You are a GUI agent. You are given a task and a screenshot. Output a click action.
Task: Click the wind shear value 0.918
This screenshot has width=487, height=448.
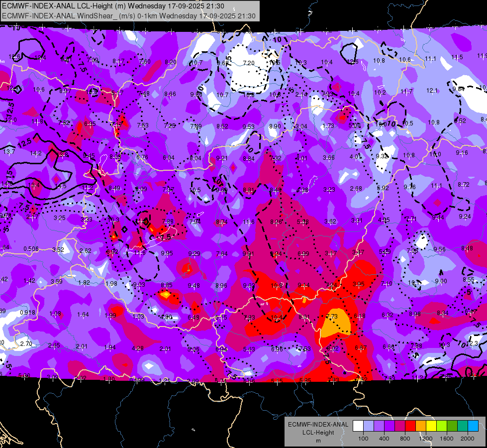[27, 313]
